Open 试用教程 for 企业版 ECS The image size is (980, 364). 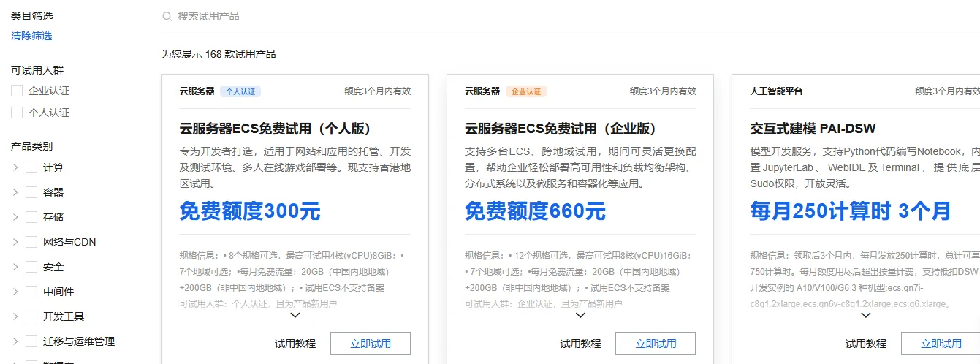[580, 344]
